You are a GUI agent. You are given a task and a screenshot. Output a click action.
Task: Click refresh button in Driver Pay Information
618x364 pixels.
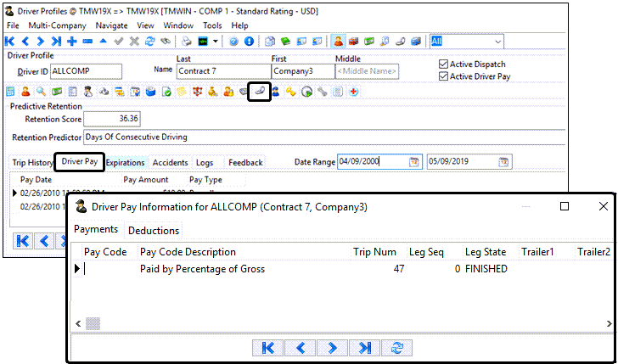coord(395,347)
